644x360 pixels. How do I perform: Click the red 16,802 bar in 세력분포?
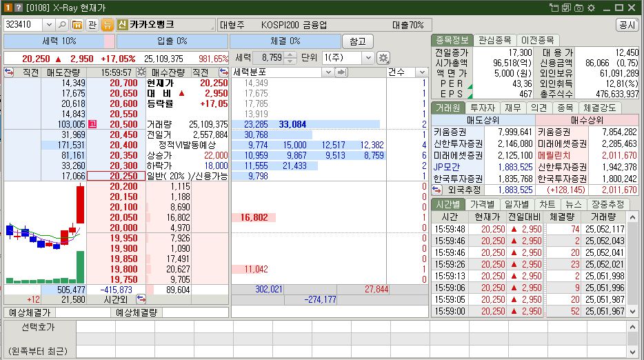[x=254, y=217]
